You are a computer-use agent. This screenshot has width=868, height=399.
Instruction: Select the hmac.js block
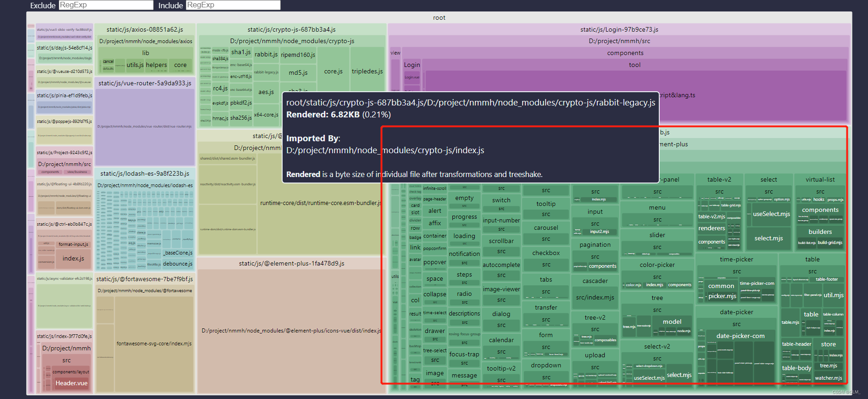click(220, 118)
